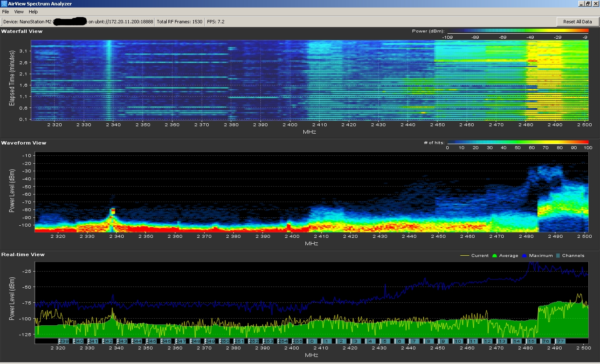The height and width of the screenshot is (364, 600).
Task: Click the blue Maximum legend icon
Action: (524, 256)
